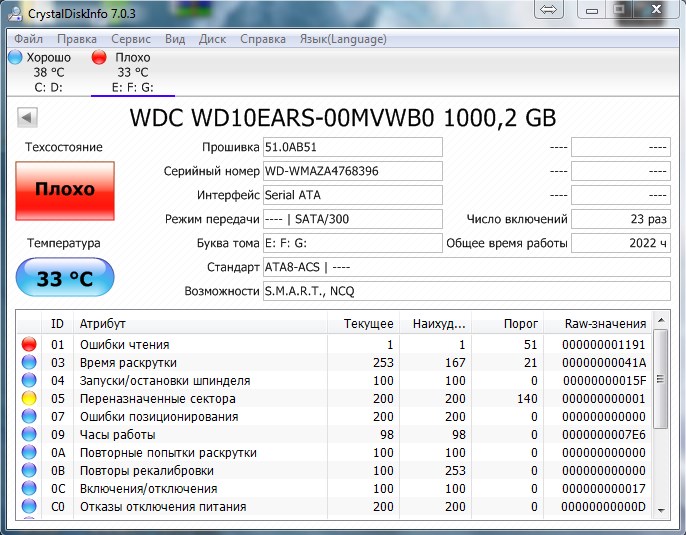
Task: Open the Справка menu
Action: 263,39
